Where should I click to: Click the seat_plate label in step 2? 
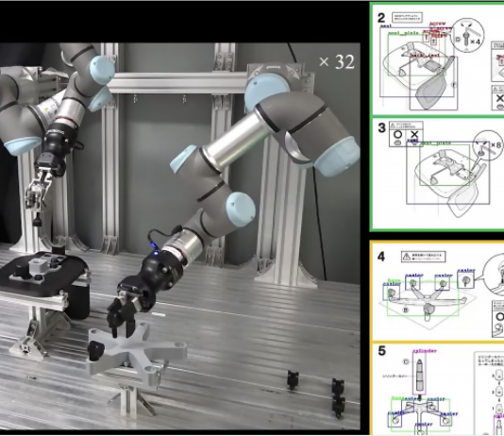404,33
